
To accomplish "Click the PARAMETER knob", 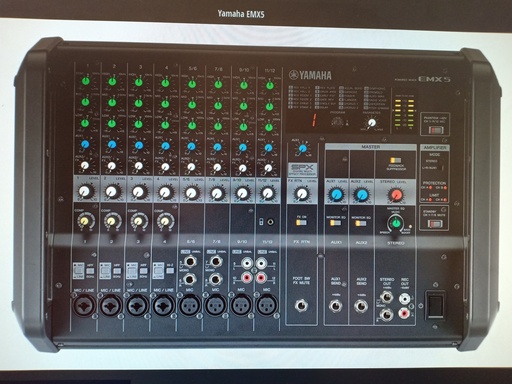I will [371, 123].
